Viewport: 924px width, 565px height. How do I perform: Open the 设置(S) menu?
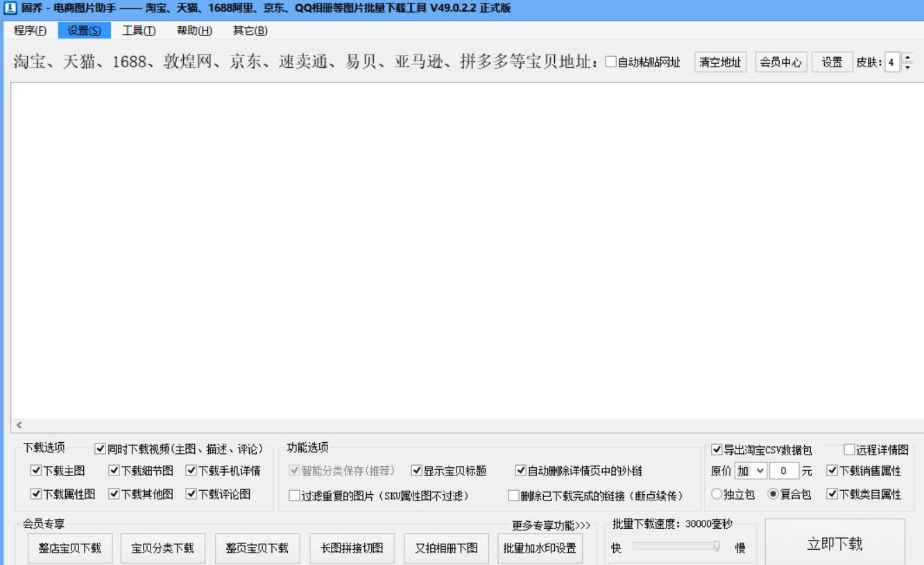click(x=85, y=31)
